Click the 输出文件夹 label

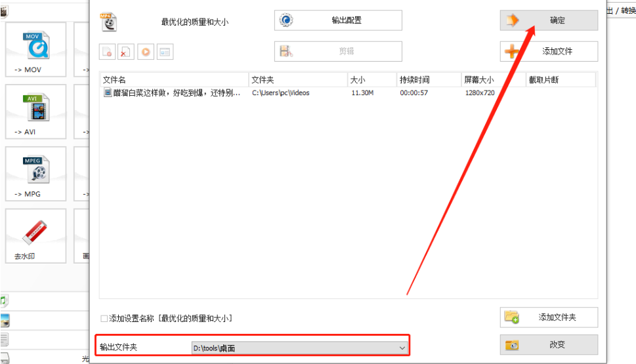pyautogui.click(x=118, y=347)
